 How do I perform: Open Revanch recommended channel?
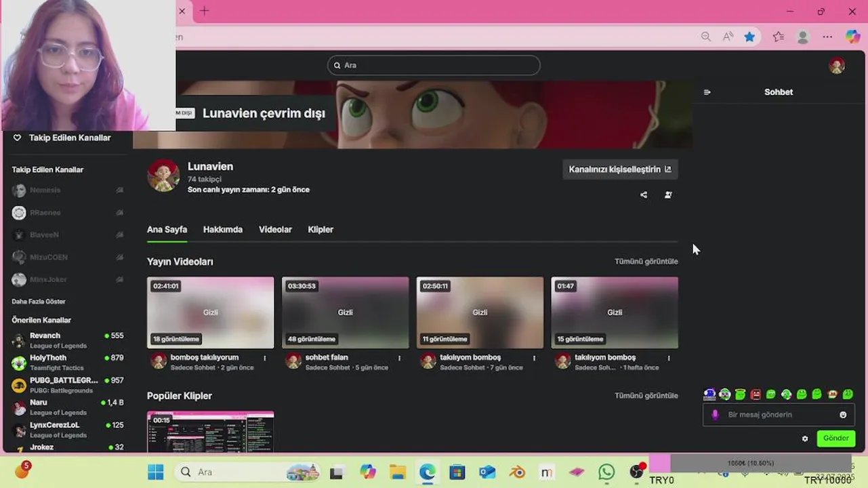68,340
